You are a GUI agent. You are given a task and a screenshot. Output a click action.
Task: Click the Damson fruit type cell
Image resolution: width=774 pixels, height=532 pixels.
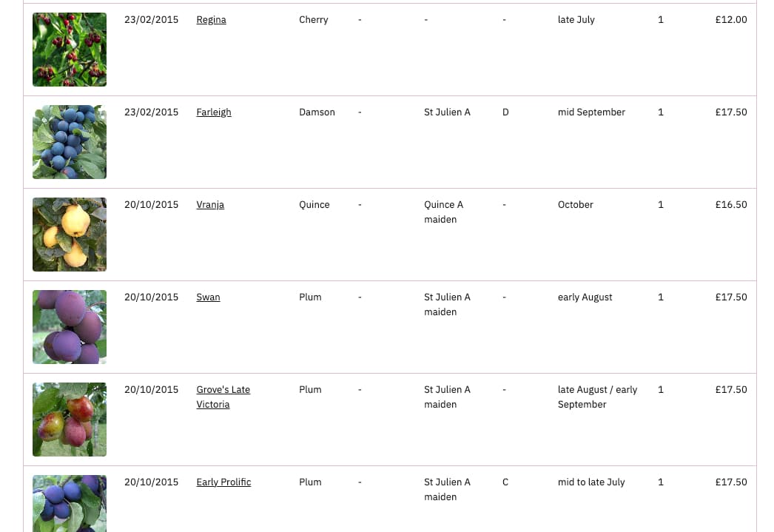317,112
